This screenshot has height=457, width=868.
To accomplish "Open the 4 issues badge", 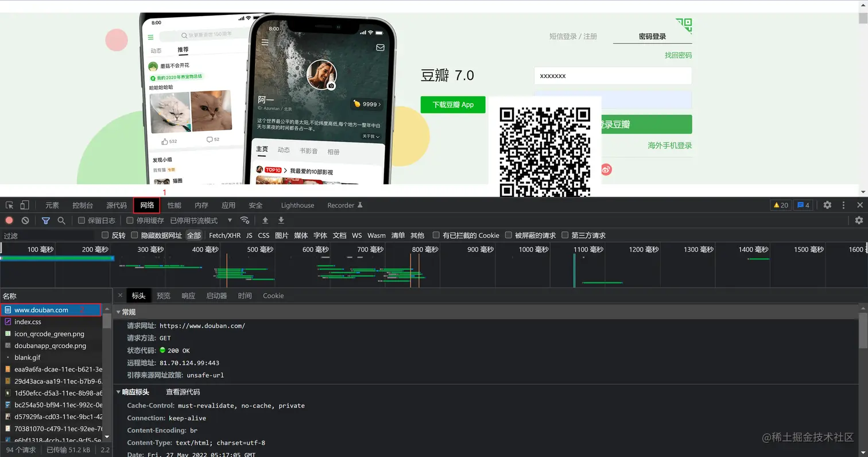I will [x=804, y=205].
